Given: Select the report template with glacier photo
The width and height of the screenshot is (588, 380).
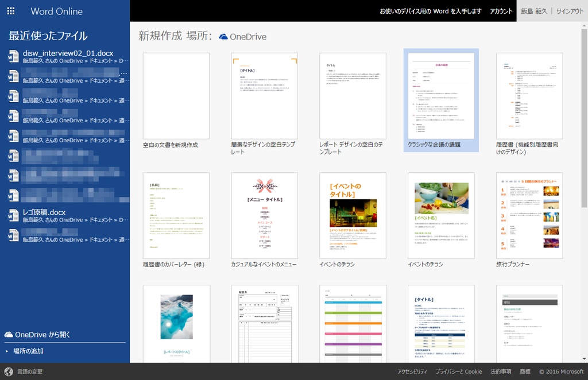Looking at the screenshot, I should coord(176,324).
